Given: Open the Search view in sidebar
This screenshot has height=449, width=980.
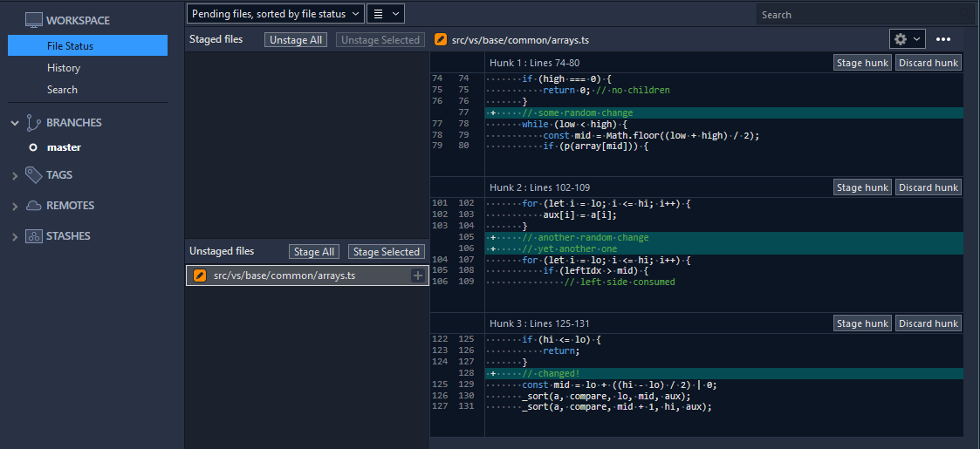Looking at the screenshot, I should click(62, 89).
